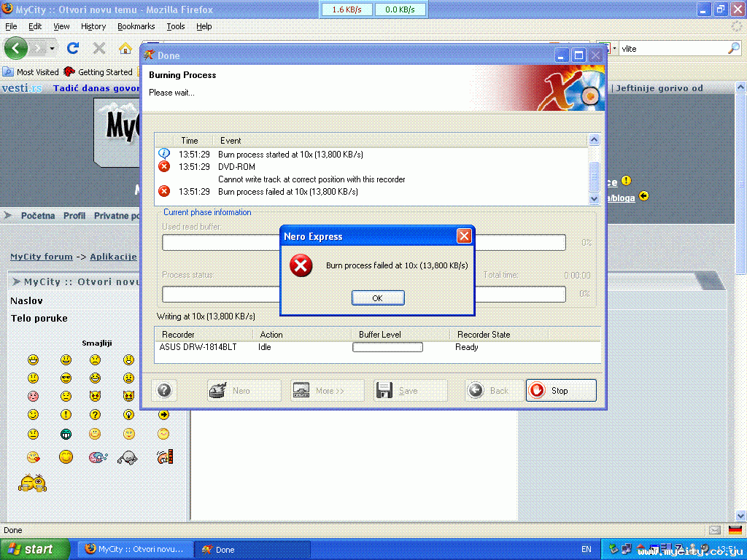The height and width of the screenshot is (560, 747).
Task: Select the error row 'DVD-ROM' in event log
Action: (373, 167)
